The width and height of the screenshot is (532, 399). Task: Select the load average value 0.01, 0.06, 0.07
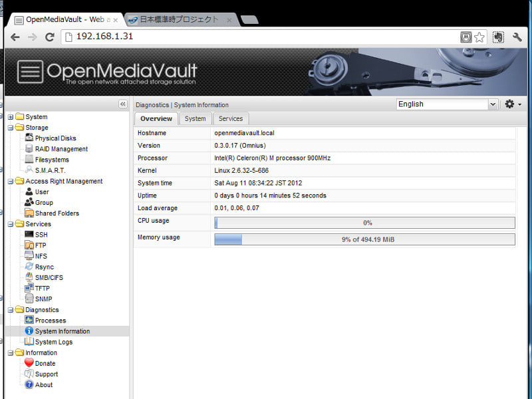[x=237, y=208]
